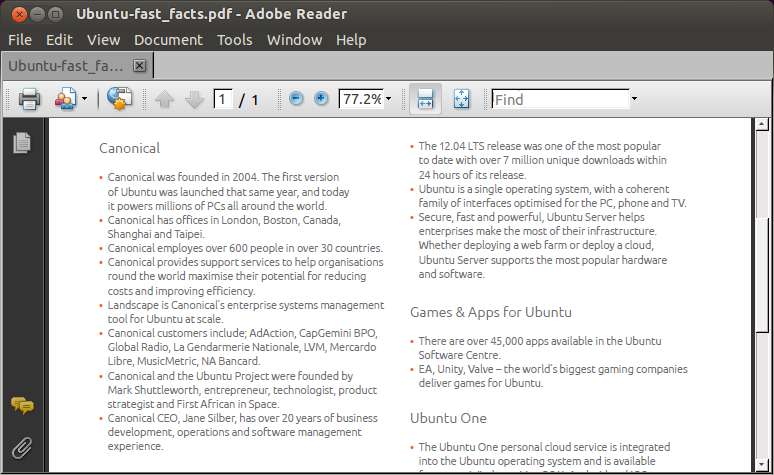Click the 'Ubuntu One' heading
The width and height of the screenshot is (774, 475).
pyautogui.click(x=448, y=418)
